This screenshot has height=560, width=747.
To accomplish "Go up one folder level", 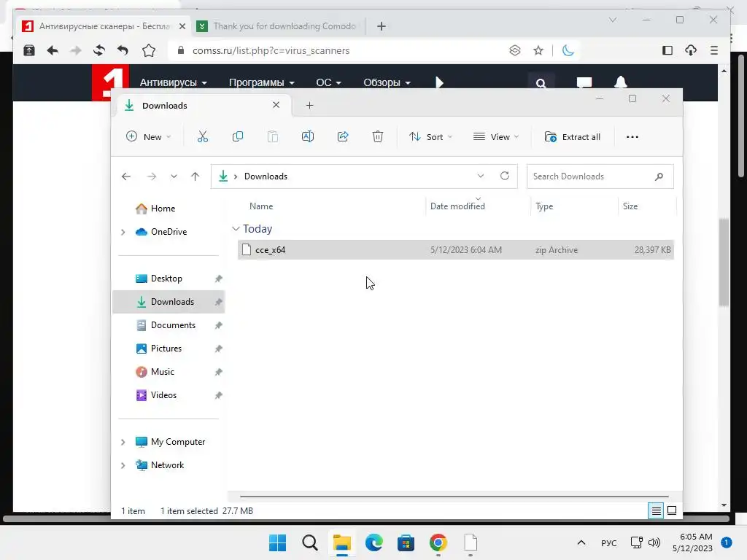I will click(195, 176).
